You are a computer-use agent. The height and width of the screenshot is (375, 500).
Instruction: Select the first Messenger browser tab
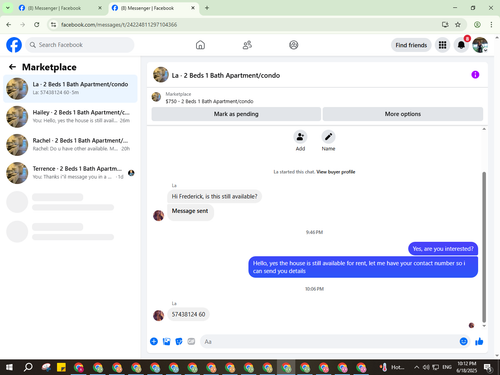60,8
